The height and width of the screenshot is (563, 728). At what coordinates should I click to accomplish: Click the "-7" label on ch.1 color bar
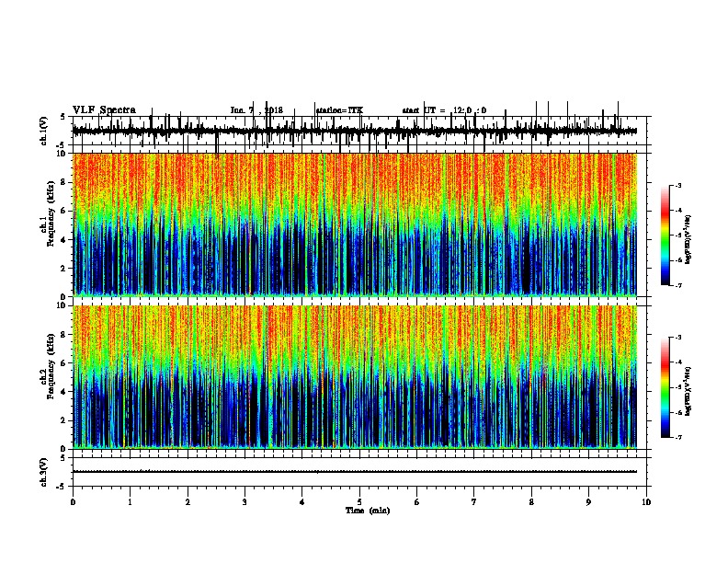click(678, 285)
